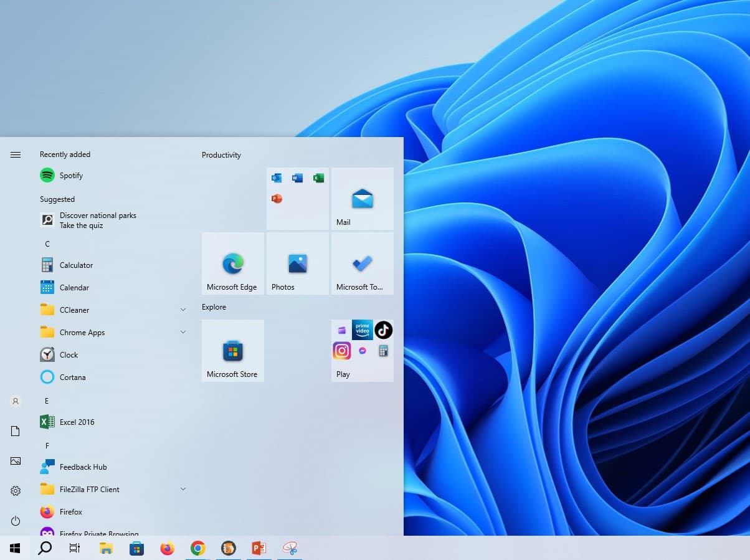This screenshot has height=560, width=750.
Task: Take the national parks quiz suggestion
Action: 98,220
